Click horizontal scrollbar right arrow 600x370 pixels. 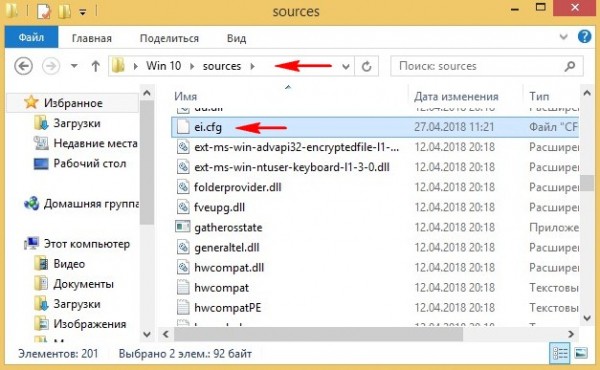coord(571,334)
